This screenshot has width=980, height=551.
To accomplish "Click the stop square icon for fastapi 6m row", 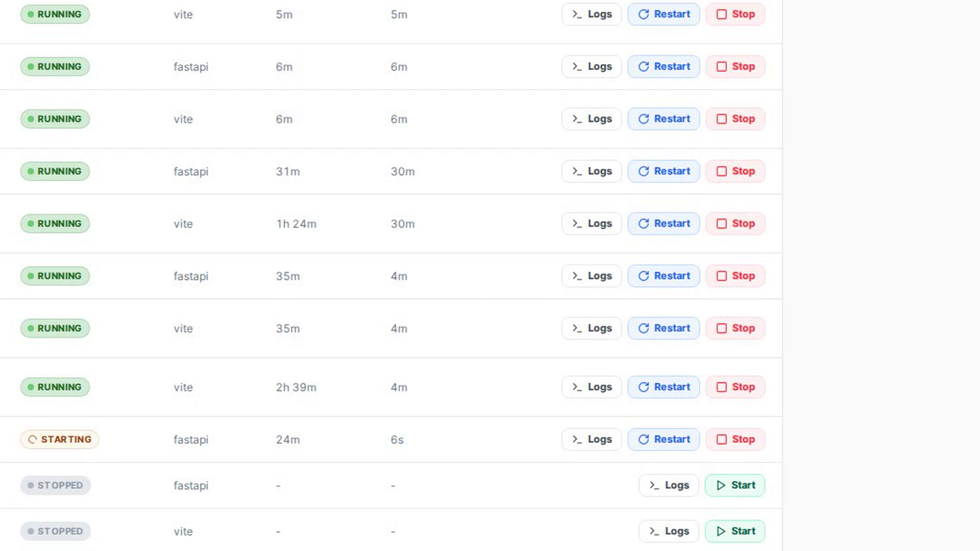I will (x=721, y=67).
